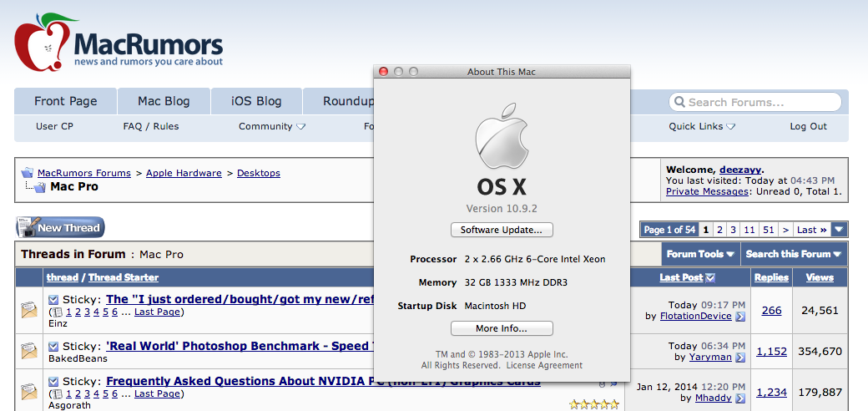Click envelope icon in the Asgorath sticky row
Image resolution: width=868 pixels, height=411 pixels.
(29, 392)
